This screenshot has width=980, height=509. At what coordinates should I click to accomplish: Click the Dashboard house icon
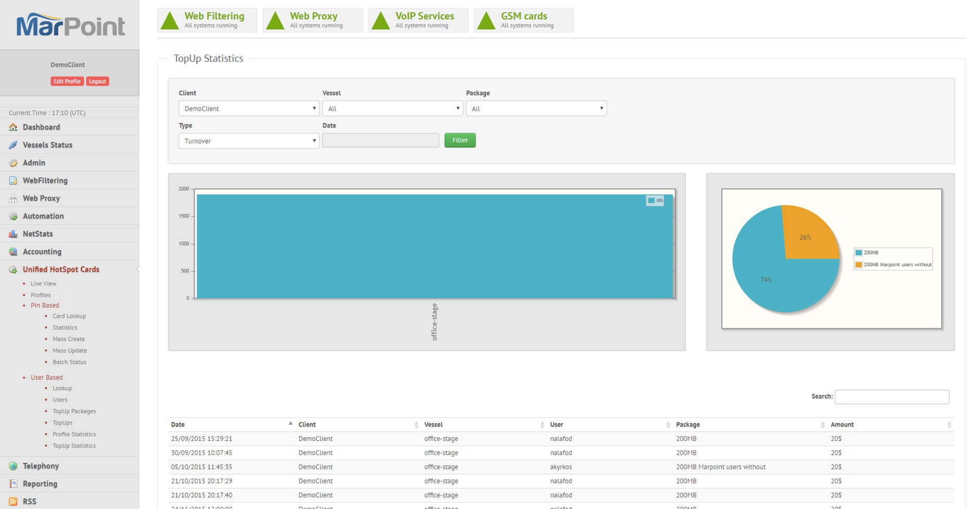[13, 127]
